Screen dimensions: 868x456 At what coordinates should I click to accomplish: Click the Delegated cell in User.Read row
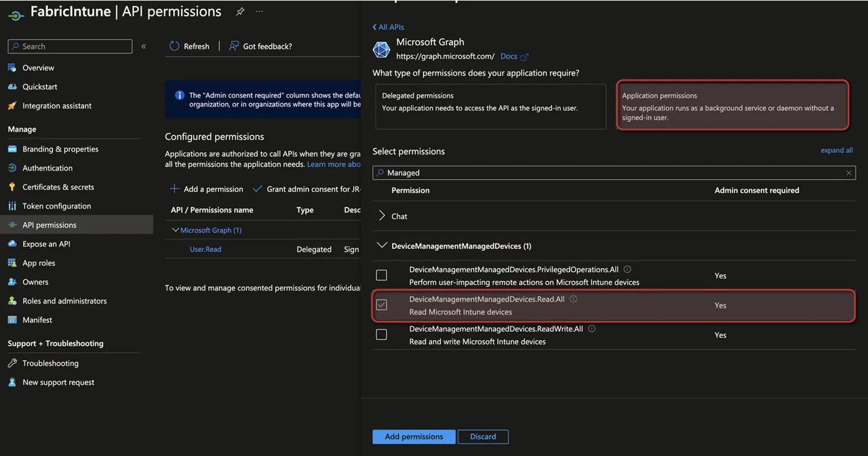tap(314, 250)
